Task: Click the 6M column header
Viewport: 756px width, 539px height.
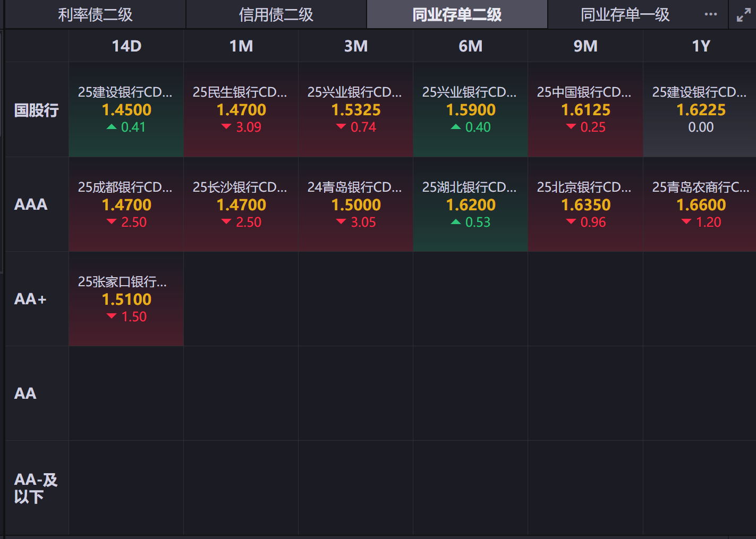Action: click(471, 46)
